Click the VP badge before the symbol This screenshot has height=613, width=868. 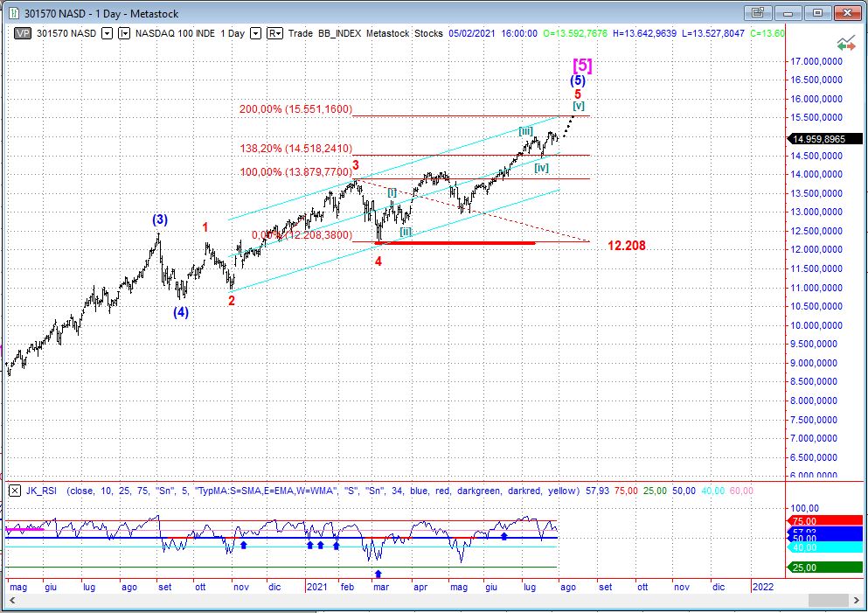[22, 33]
